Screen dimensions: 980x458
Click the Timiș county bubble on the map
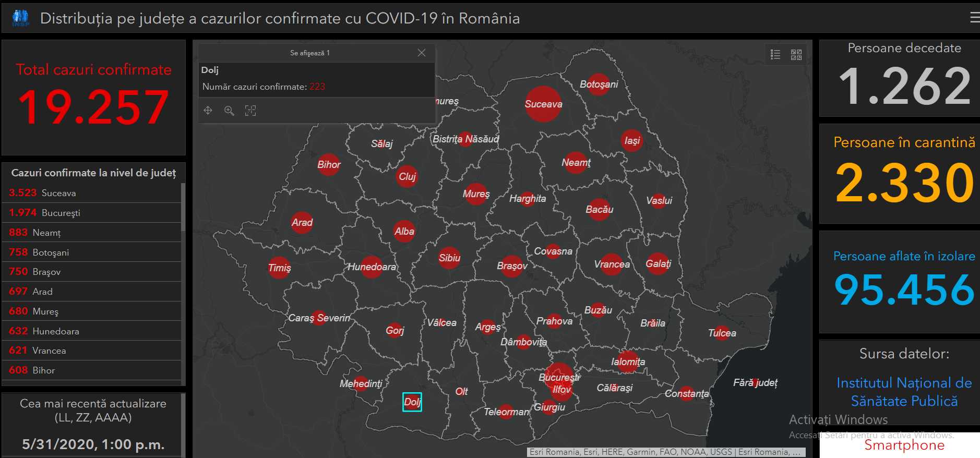(x=279, y=268)
